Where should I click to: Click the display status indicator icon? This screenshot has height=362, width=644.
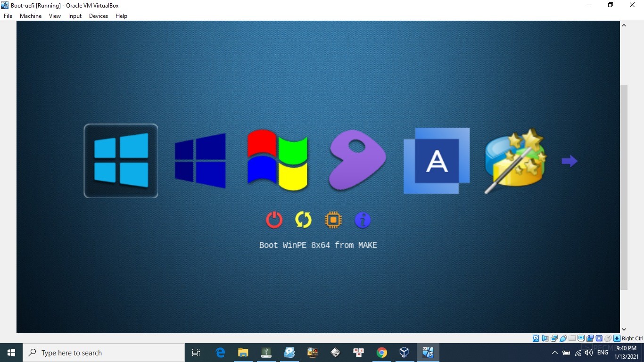[x=581, y=338]
